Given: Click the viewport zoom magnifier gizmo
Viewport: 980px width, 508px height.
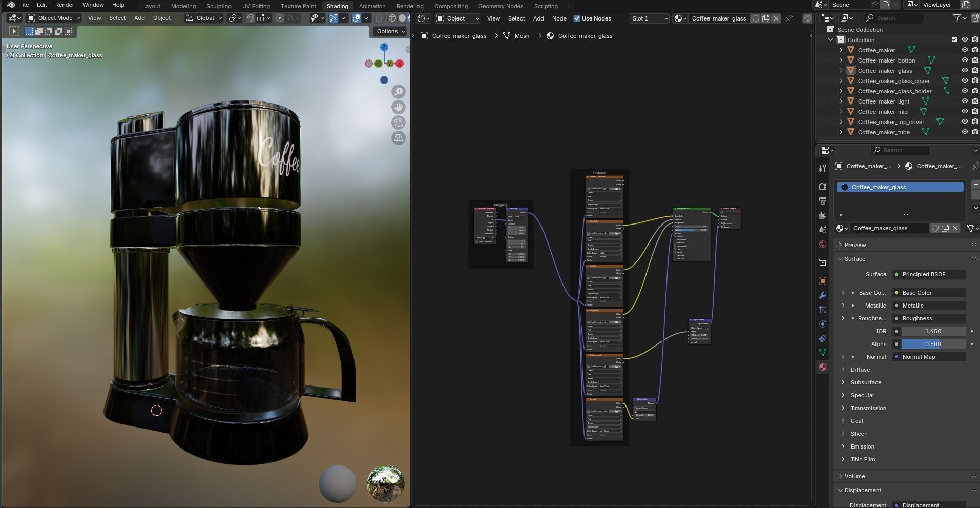Looking at the screenshot, I should (399, 92).
